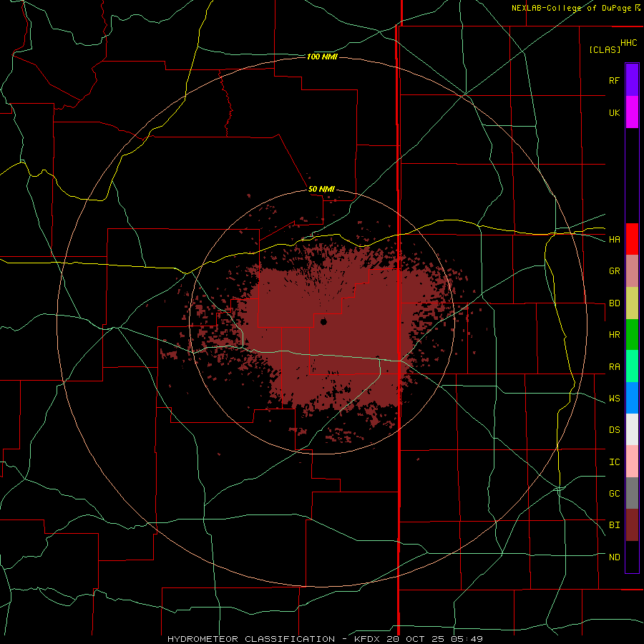Click the RA light green legend swatch
The width and height of the screenshot is (644, 644).
coord(632,366)
